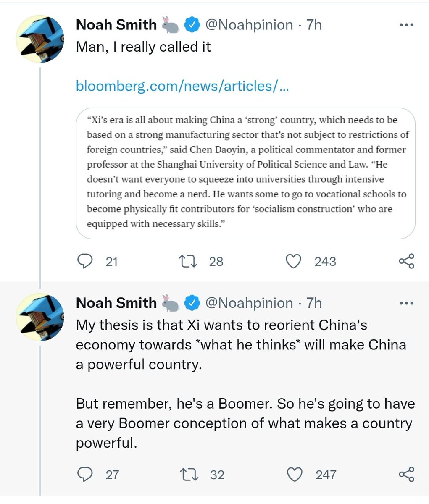This screenshot has height=504, width=429.
Task: Share the 'My thesis' Boomer tweet
Action: tap(406, 475)
